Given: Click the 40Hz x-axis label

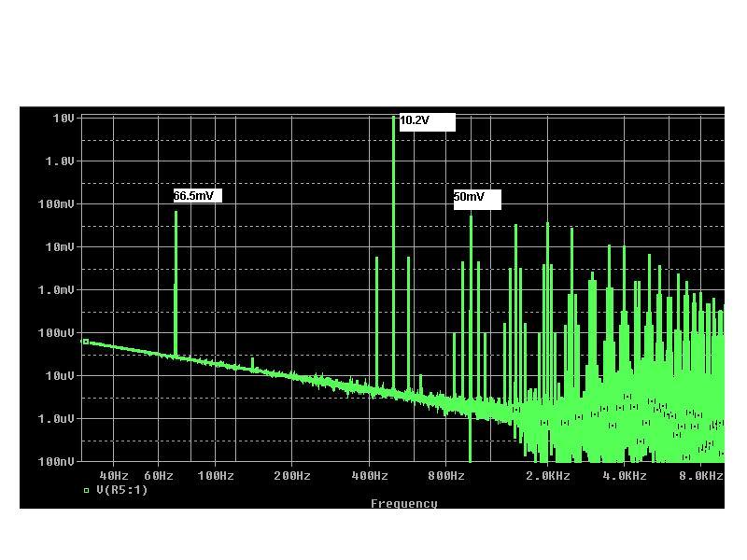Looking at the screenshot, I should pos(114,476).
